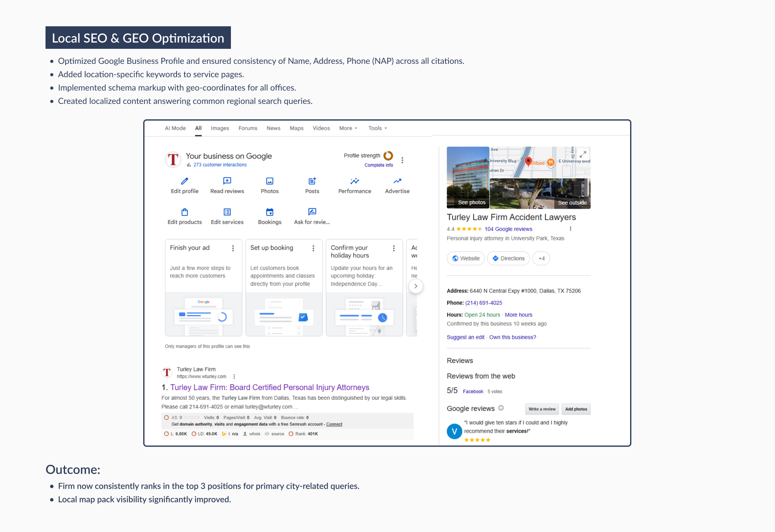Open the Set up booking card
Viewport: 775px width, 532px height.
[x=284, y=287]
